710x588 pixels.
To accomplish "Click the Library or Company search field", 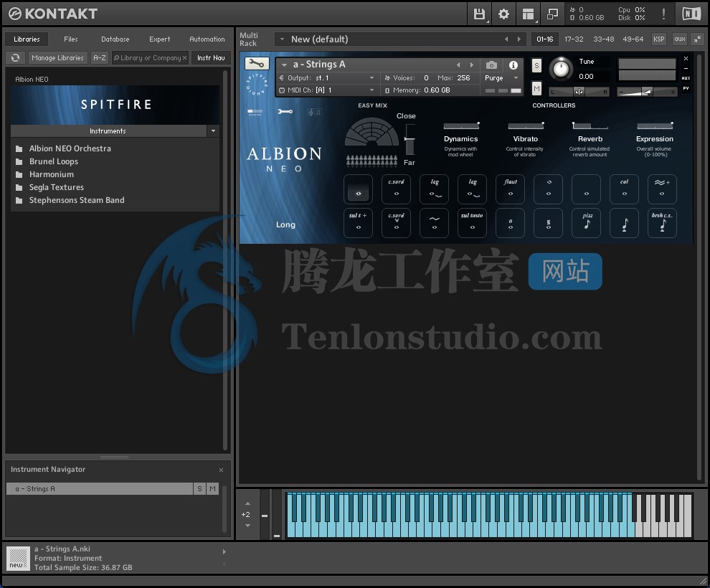I will (150, 58).
